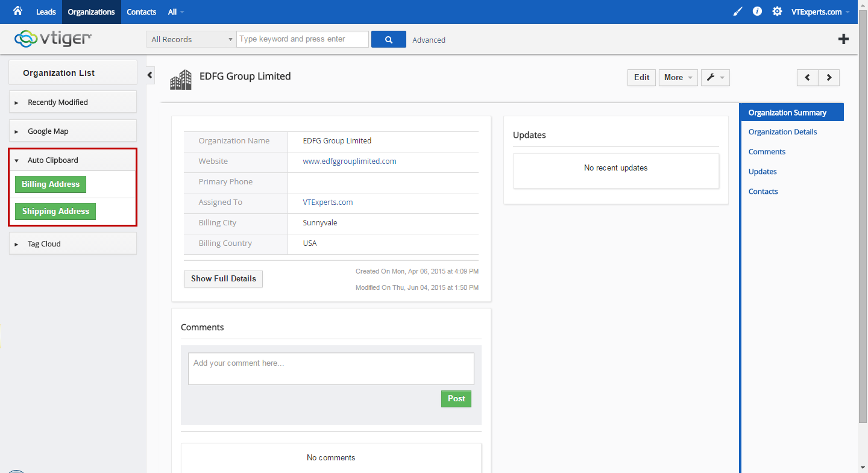The image size is (868, 473).
Task: Open the Contacts module
Action: 142,12
